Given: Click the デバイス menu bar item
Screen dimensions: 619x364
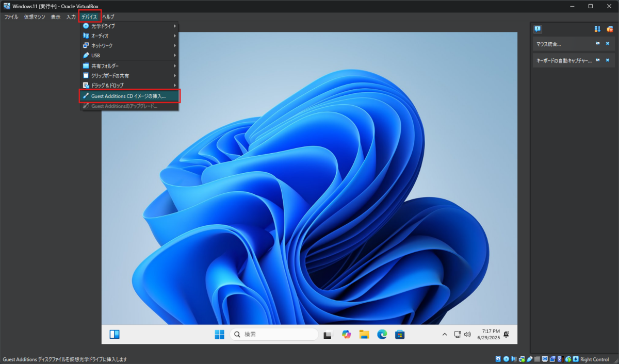Looking at the screenshot, I should [89, 17].
